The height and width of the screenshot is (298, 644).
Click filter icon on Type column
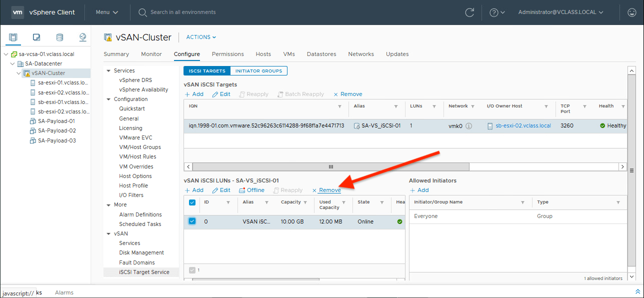(x=618, y=202)
